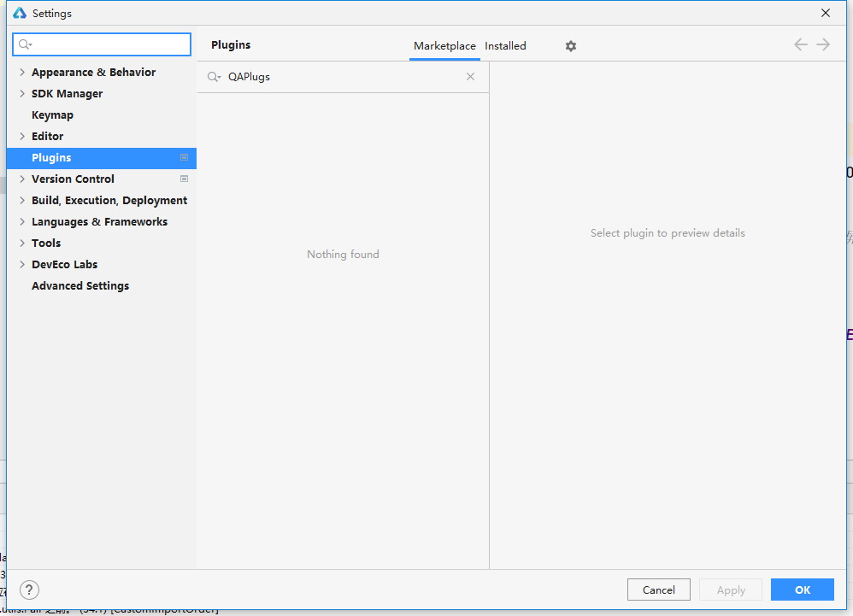Expand the Editor settings node
This screenshot has height=616, width=853.
tap(22, 137)
